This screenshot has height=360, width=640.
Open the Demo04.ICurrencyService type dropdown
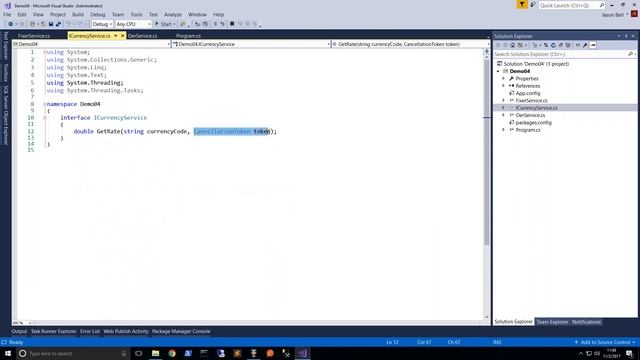click(251, 44)
